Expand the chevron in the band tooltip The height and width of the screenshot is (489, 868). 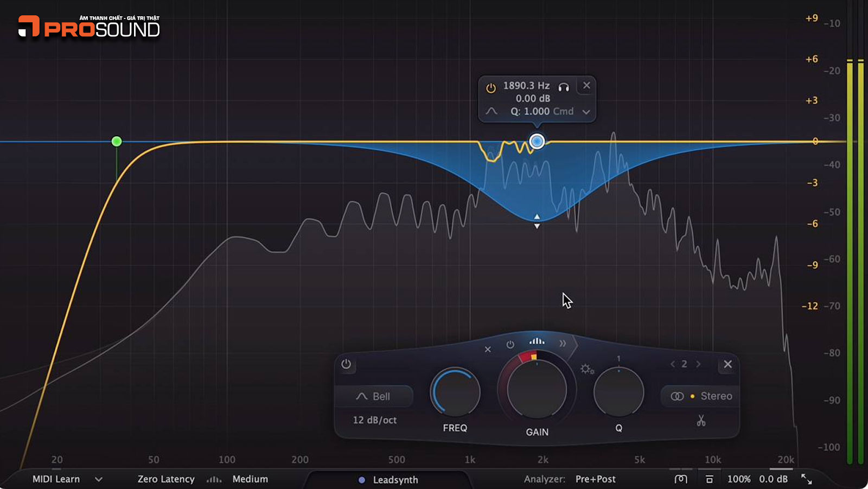(586, 112)
